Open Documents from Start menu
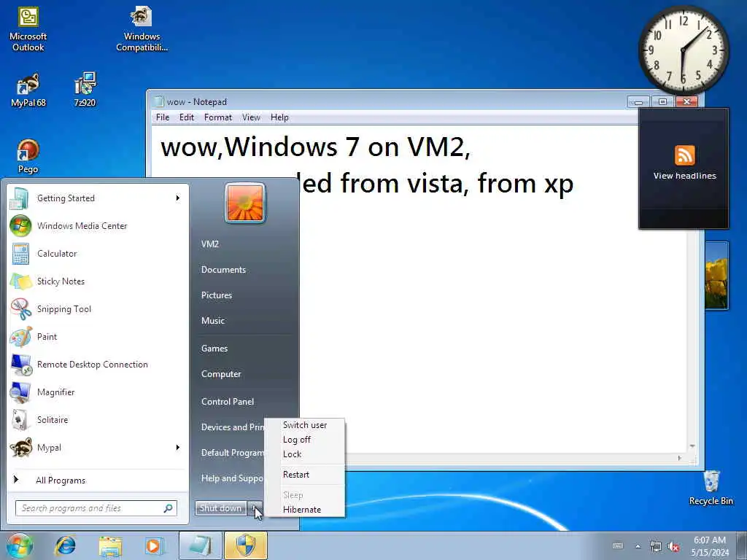 pos(223,270)
